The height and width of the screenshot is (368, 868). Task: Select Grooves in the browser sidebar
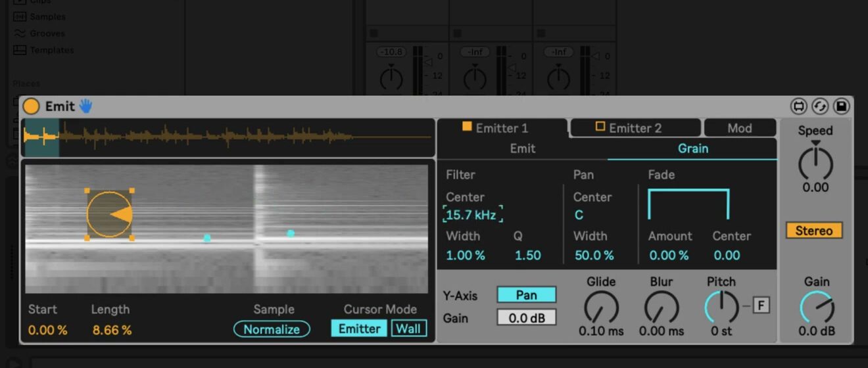(x=39, y=34)
